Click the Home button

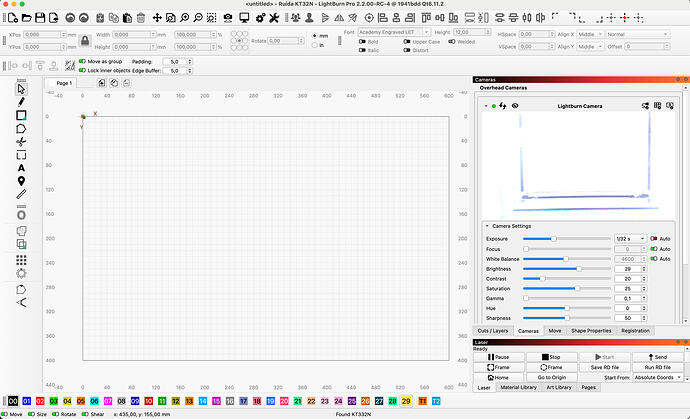click(x=499, y=378)
